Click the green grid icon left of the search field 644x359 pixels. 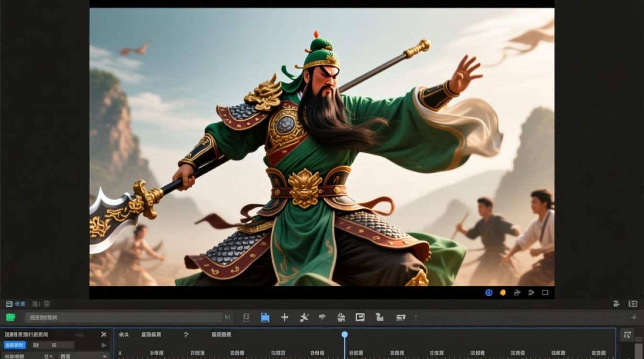(11, 317)
